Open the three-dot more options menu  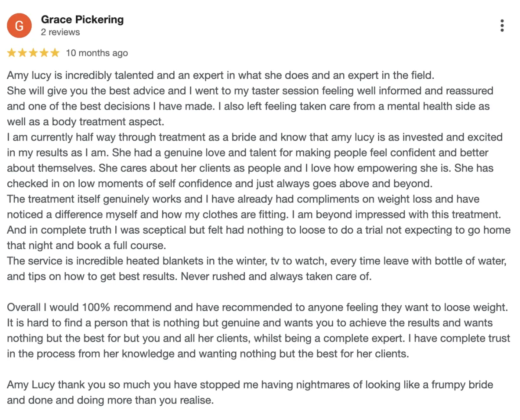coord(502,26)
